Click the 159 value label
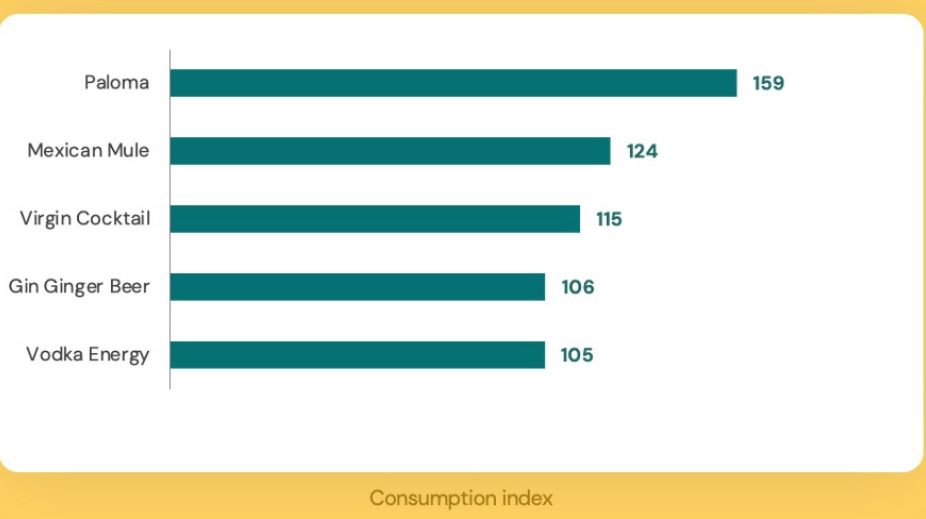This screenshot has height=519, width=926. click(x=768, y=83)
